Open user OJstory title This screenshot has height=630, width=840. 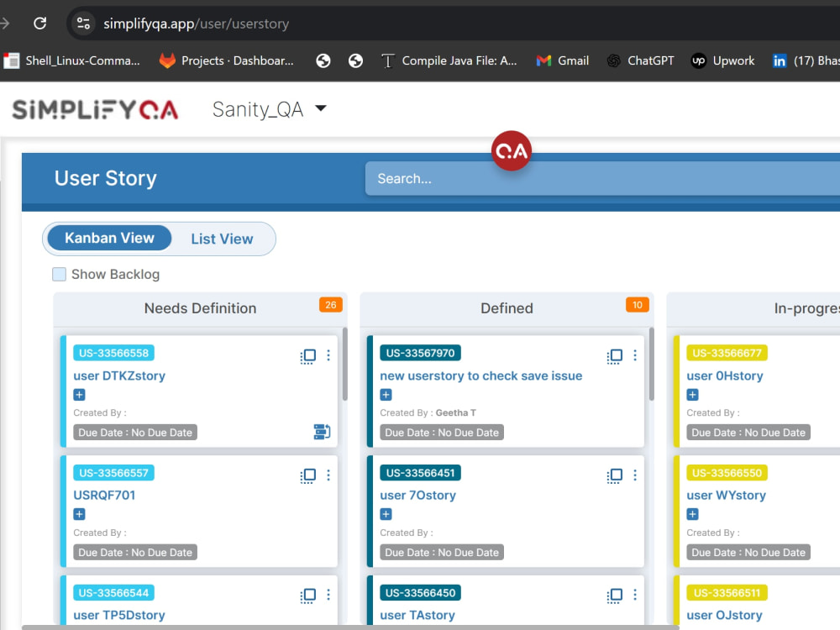[x=724, y=615]
